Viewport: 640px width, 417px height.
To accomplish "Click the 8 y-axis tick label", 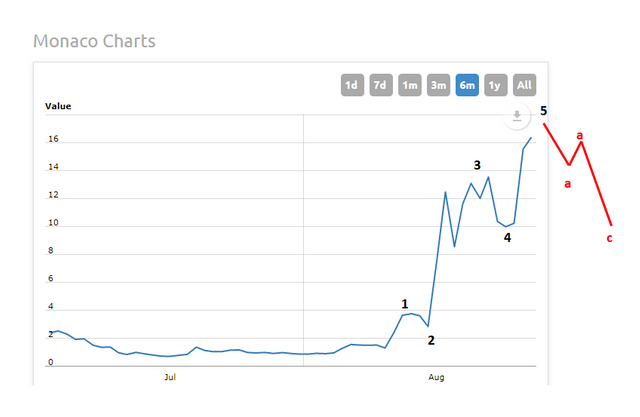I will [x=51, y=251].
